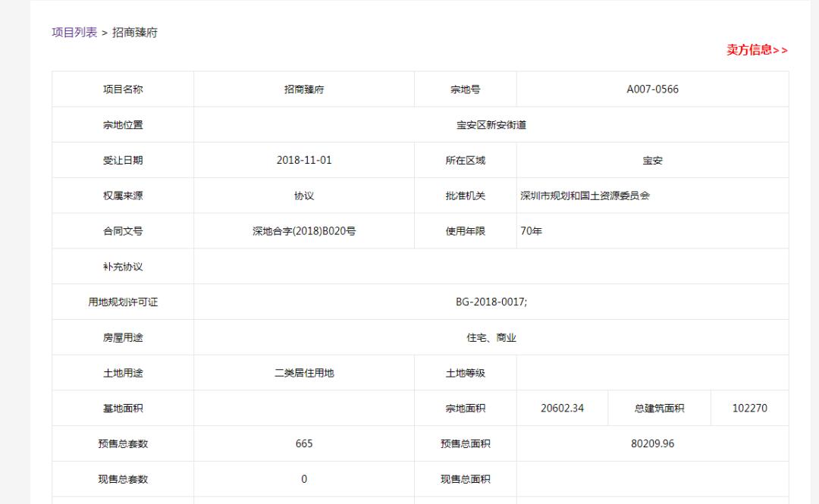
Task: Select the 所在区域 label cell
Action: coord(466,161)
